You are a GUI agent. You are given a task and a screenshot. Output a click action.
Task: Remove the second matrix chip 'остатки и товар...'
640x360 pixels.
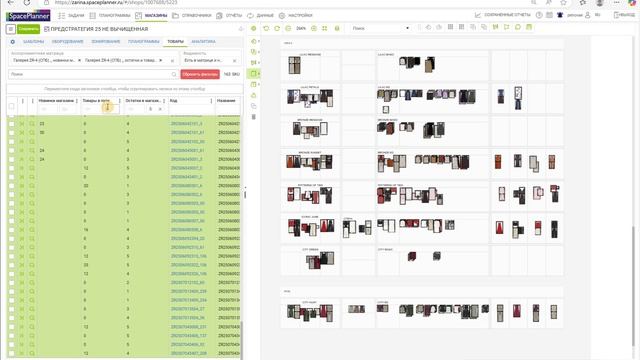click(x=161, y=60)
